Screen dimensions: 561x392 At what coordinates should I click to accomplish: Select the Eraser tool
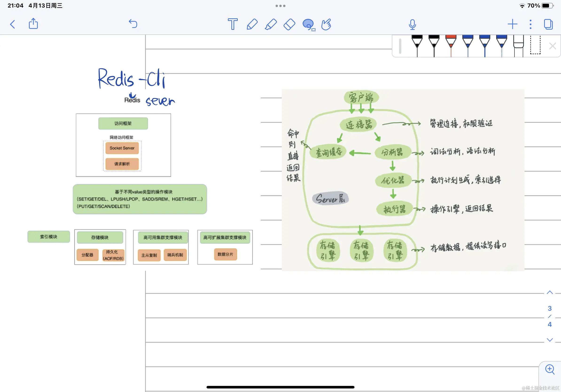tap(289, 24)
